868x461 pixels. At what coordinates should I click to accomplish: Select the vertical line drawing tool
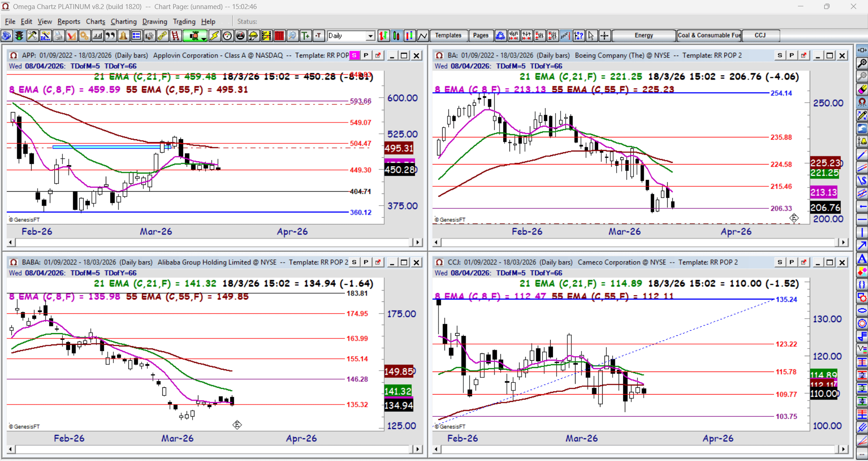pos(862,233)
